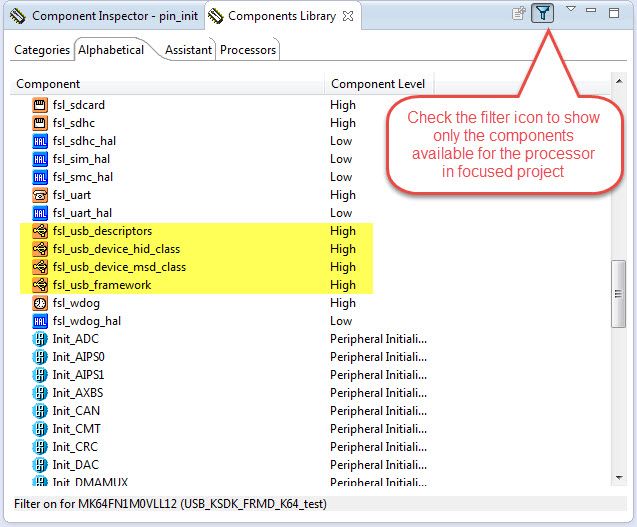
Task: Select the Init_AXBS component name
Action: coord(78,393)
